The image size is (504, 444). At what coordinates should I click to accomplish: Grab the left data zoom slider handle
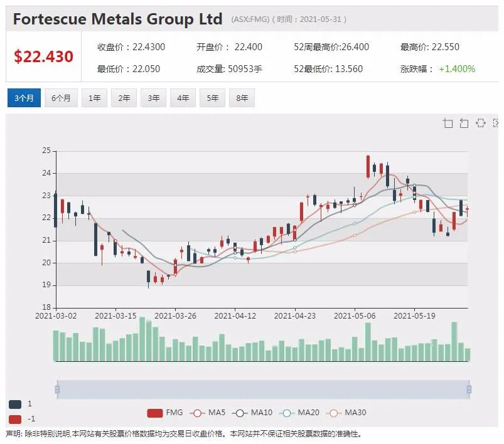point(57,389)
